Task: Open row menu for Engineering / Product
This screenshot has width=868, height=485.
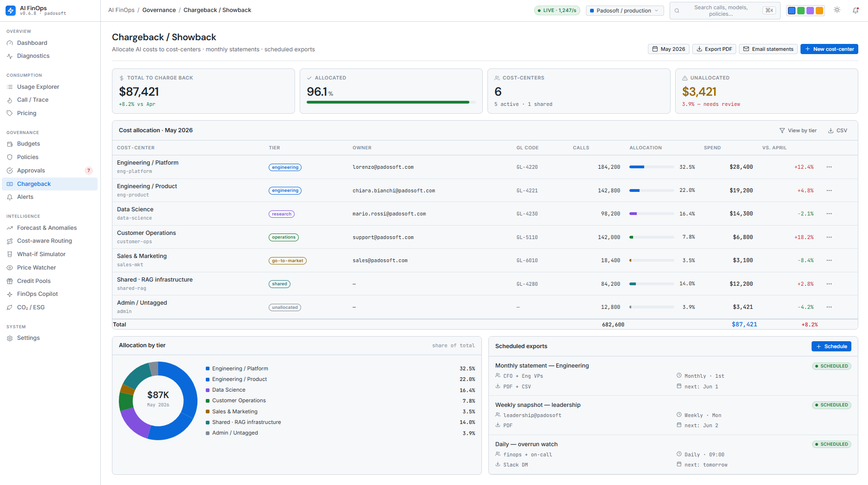Action: pyautogui.click(x=829, y=190)
